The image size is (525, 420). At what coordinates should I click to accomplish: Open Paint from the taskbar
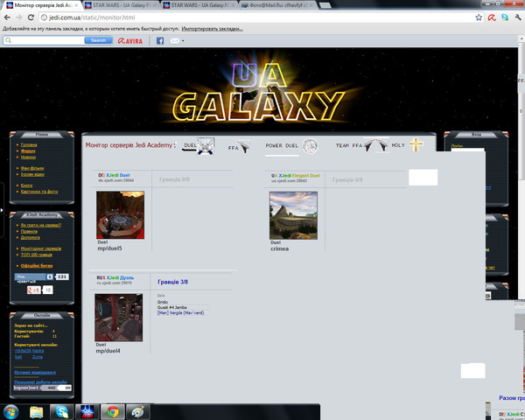[138, 412]
